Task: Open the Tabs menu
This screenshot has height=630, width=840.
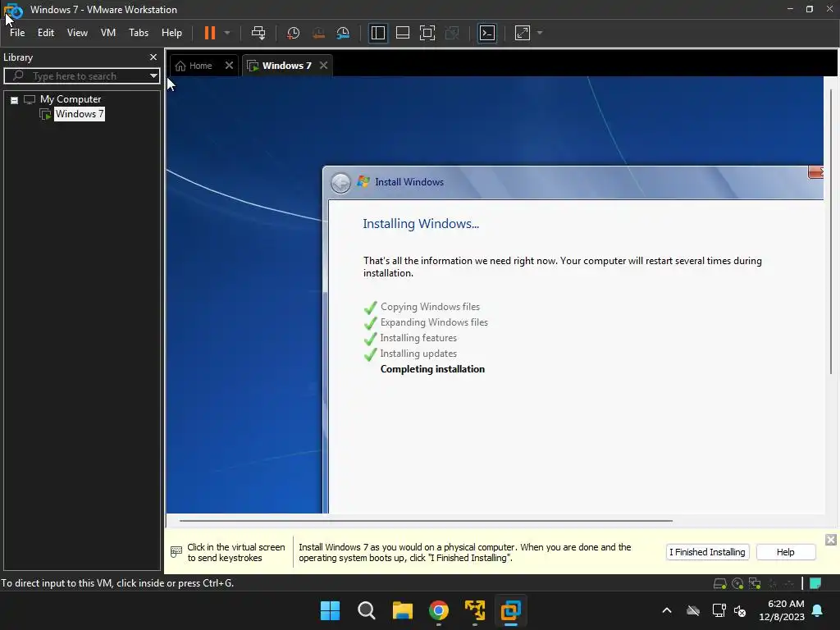Action: (138, 33)
